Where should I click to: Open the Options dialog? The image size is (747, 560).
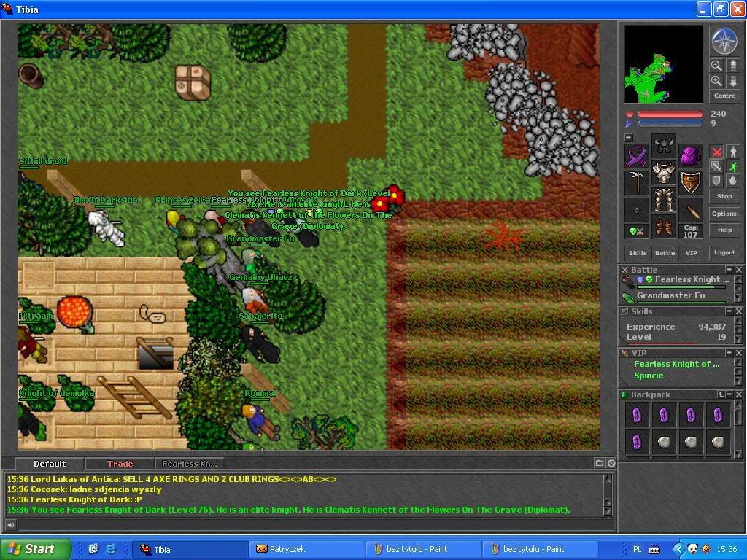724,214
